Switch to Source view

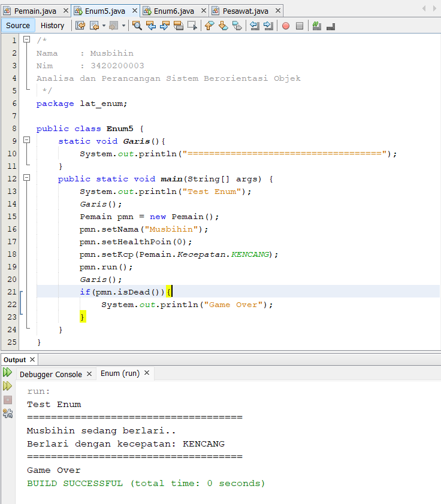point(18,25)
